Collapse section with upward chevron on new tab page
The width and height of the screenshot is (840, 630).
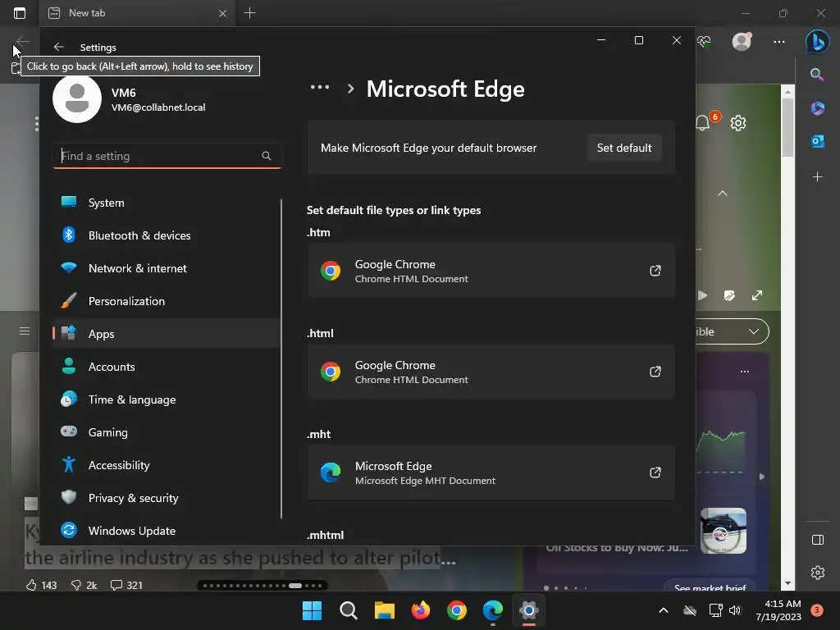coord(723,194)
